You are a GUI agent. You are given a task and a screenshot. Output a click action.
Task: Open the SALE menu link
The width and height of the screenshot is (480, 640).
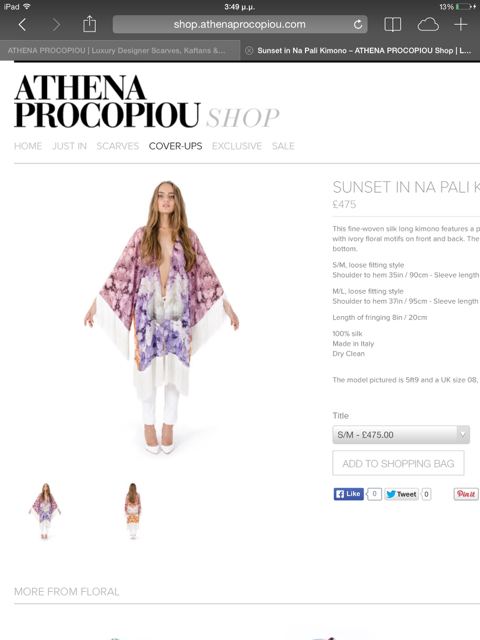point(283,146)
